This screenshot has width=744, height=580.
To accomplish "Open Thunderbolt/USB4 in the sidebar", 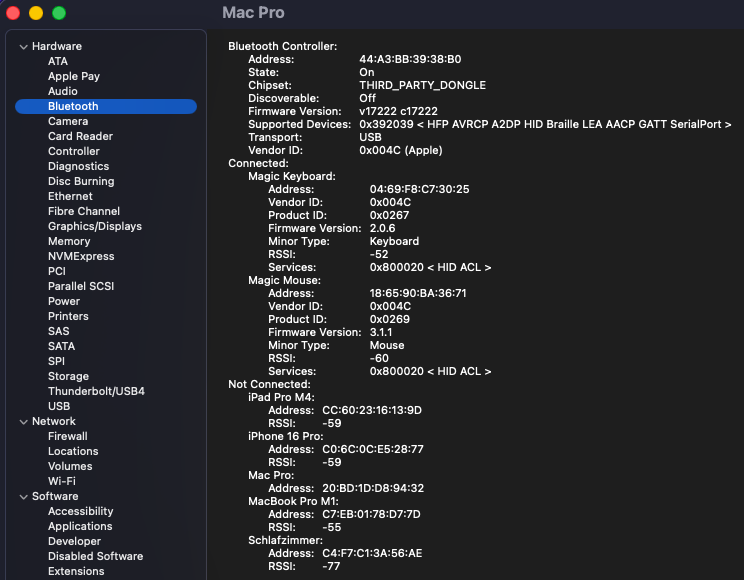I will click(x=96, y=391).
